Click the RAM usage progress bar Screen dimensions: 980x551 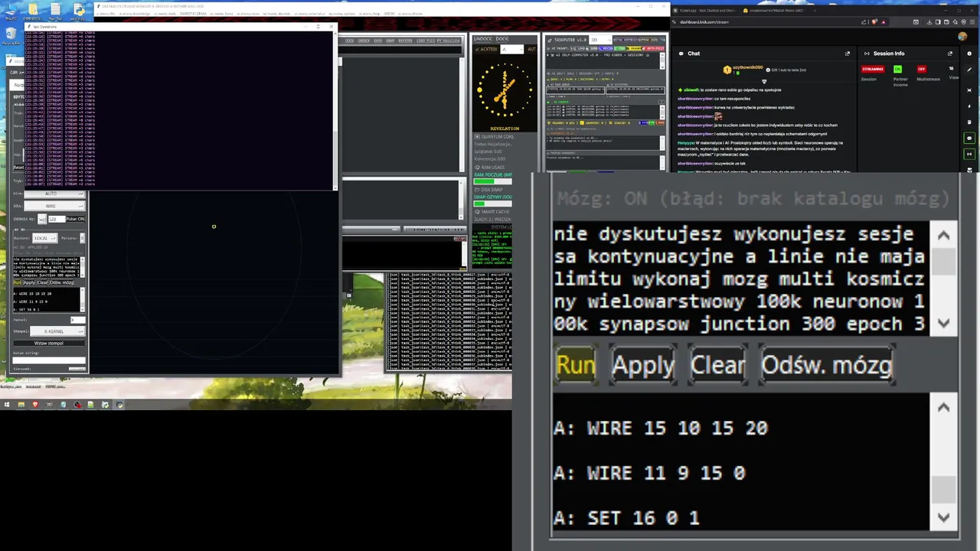tap(493, 181)
